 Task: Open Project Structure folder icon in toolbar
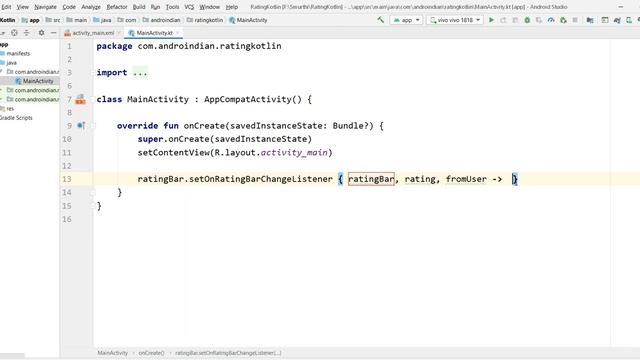point(590,20)
